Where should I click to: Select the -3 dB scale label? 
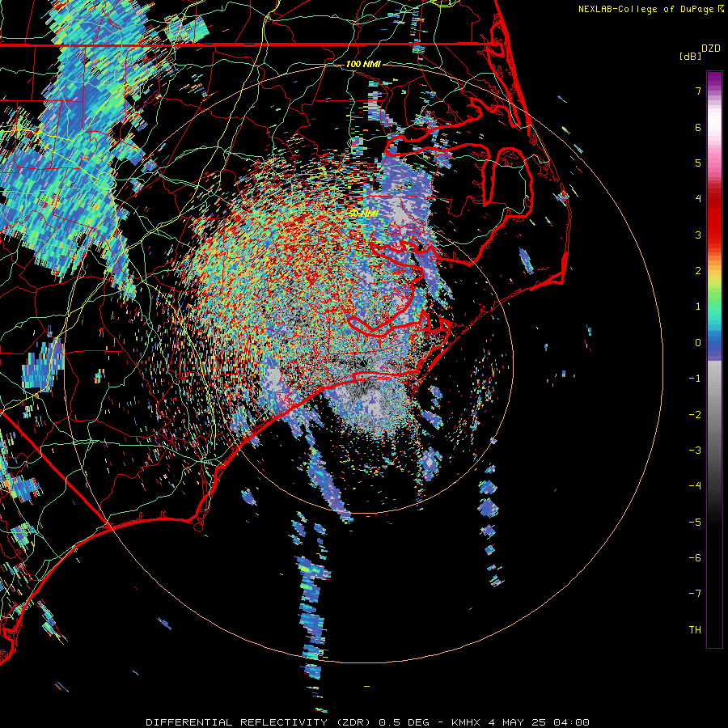[695, 451]
